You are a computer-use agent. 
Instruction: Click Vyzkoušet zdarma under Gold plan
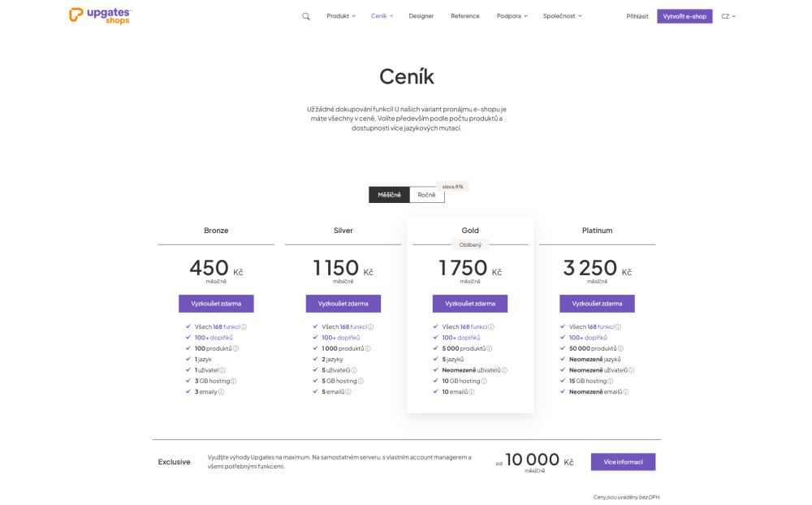tap(470, 304)
